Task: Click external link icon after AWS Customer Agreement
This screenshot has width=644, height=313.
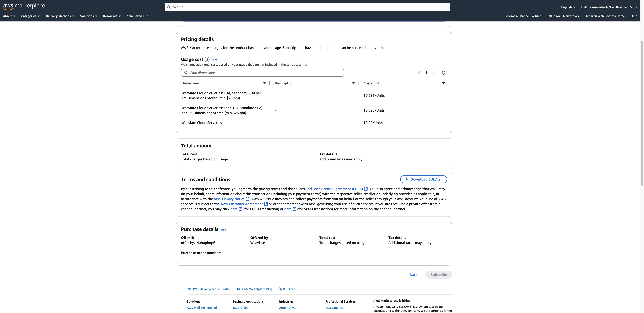Action: 266,204
